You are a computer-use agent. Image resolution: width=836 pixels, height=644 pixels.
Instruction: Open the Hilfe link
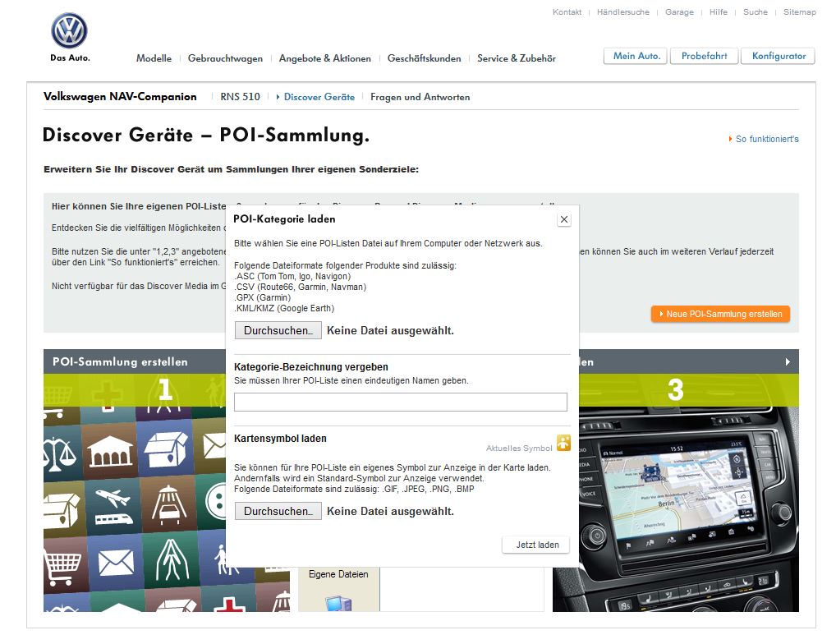click(719, 11)
